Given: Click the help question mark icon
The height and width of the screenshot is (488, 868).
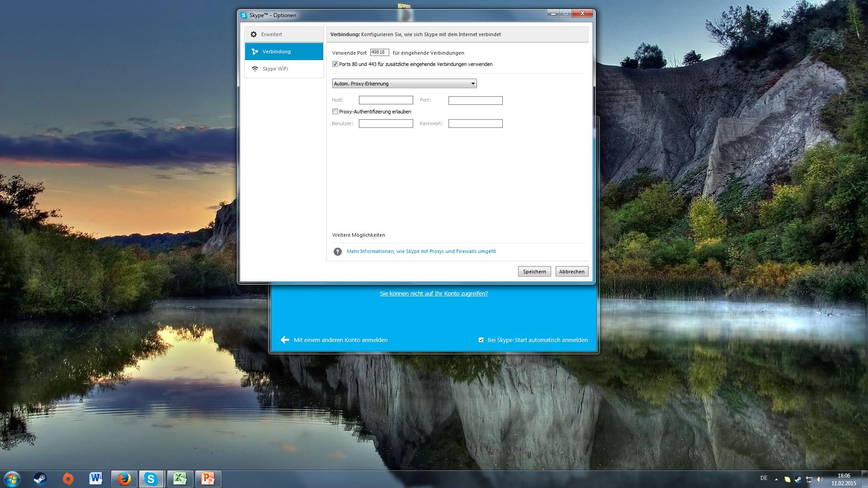Looking at the screenshot, I should pyautogui.click(x=337, y=252).
